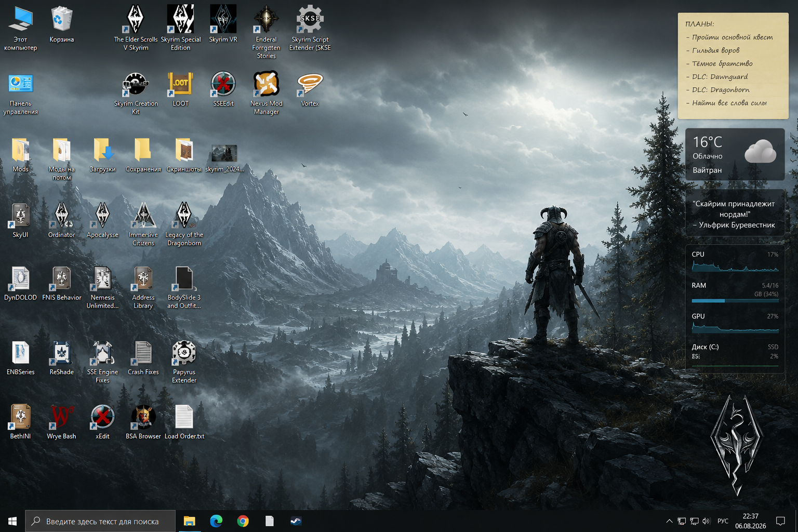Select the ENBSeries file icon

click(20, 357)
